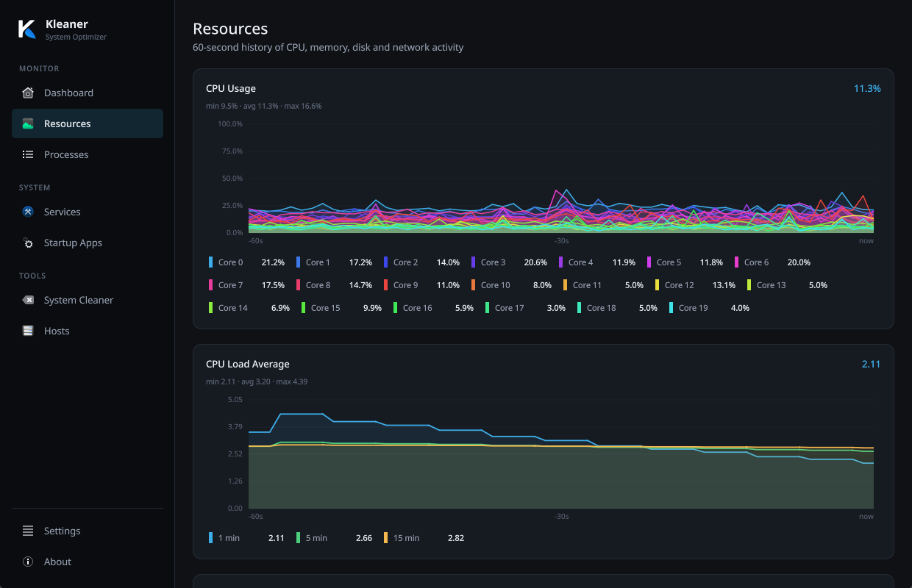
Task: Click the Core 12 yellow swatch
Action: tap(658, 285)
